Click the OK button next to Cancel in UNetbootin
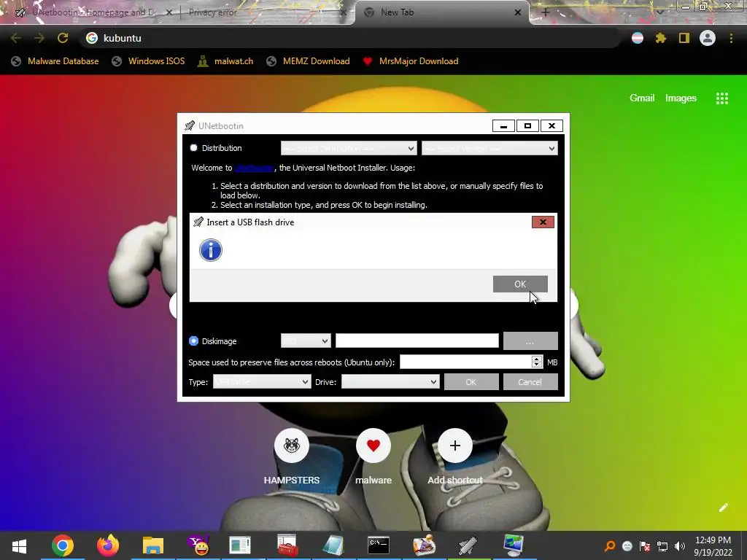Viewport: 747px width, 560px height. [x=471, y=382]
